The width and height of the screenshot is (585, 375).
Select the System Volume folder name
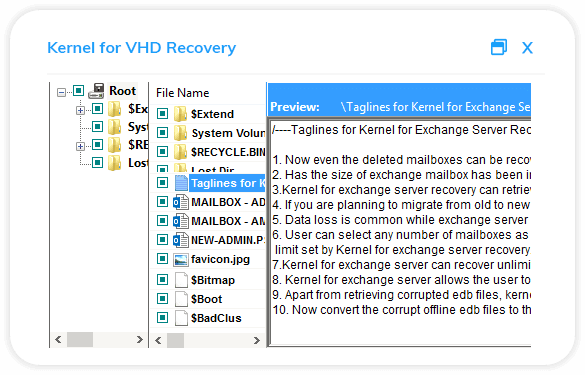pos(228,133)
